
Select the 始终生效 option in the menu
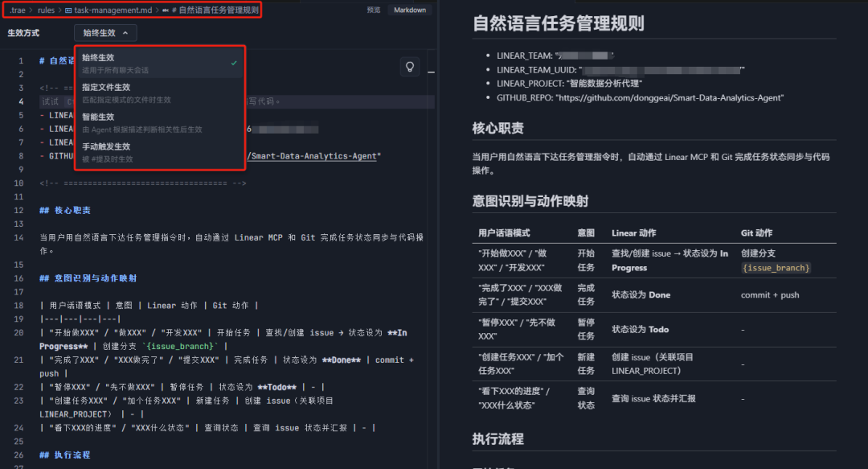[160, 64]
